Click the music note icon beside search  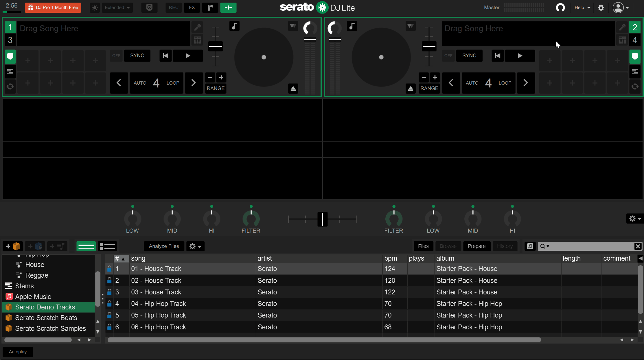[x=530, y=246]
